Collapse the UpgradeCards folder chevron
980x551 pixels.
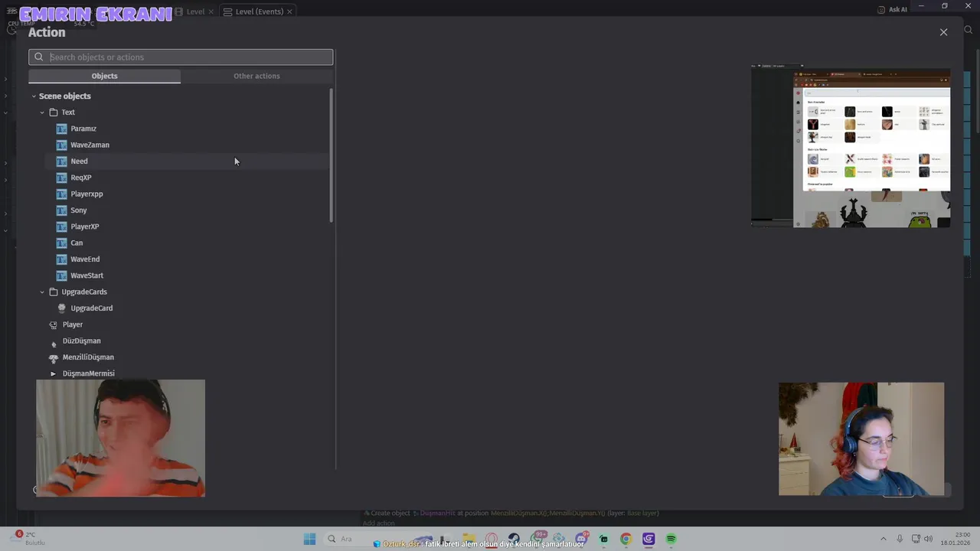[x=42, y=292]
